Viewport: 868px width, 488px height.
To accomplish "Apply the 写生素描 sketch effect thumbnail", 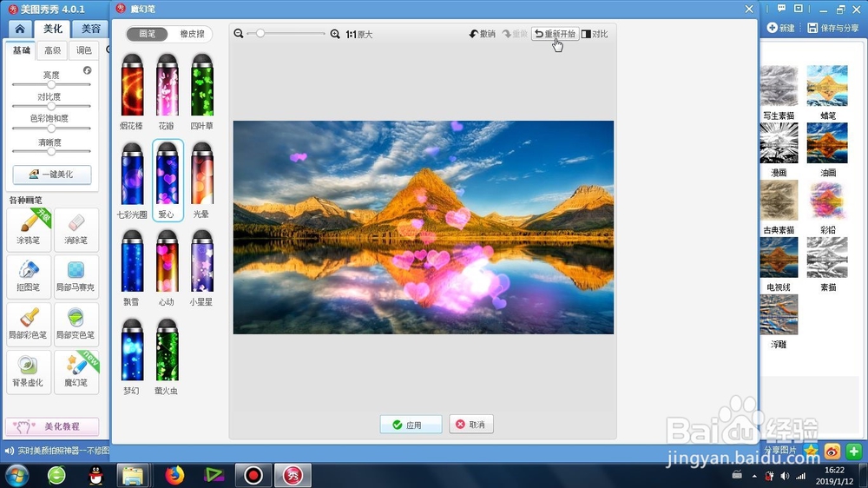I will [x=779, y=86].
